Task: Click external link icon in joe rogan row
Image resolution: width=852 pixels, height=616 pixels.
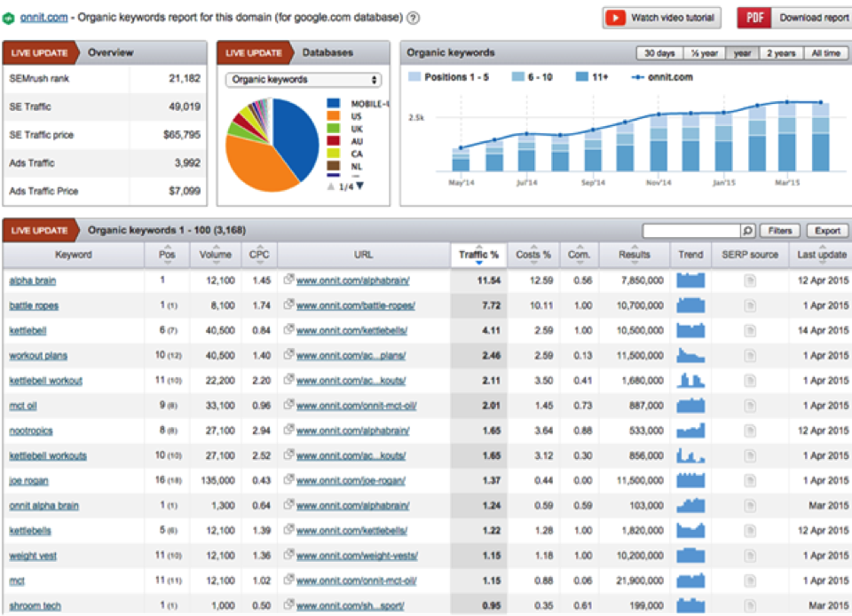Action: pyautogui.click(x=289, y=479)
